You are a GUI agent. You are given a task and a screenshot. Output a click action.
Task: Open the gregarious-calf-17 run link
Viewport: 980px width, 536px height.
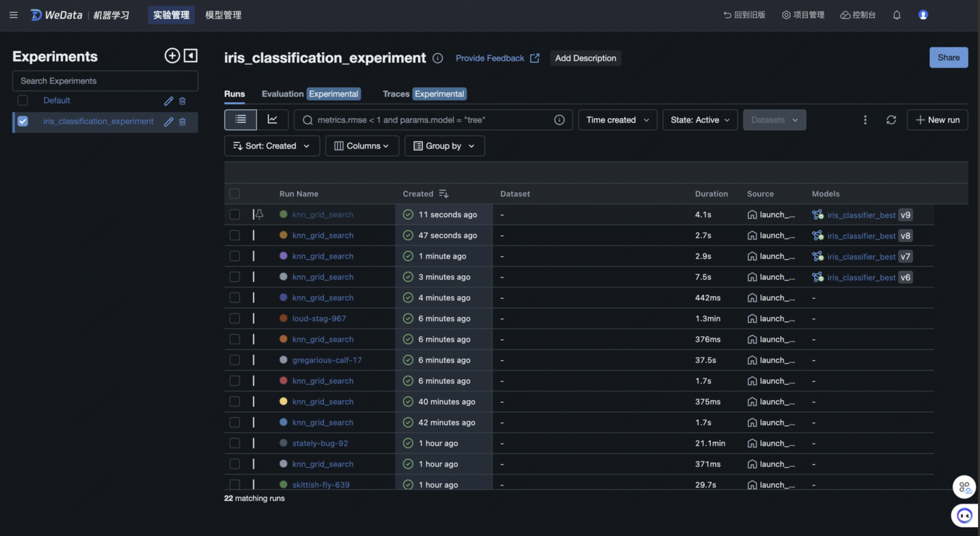click(327, 360)
